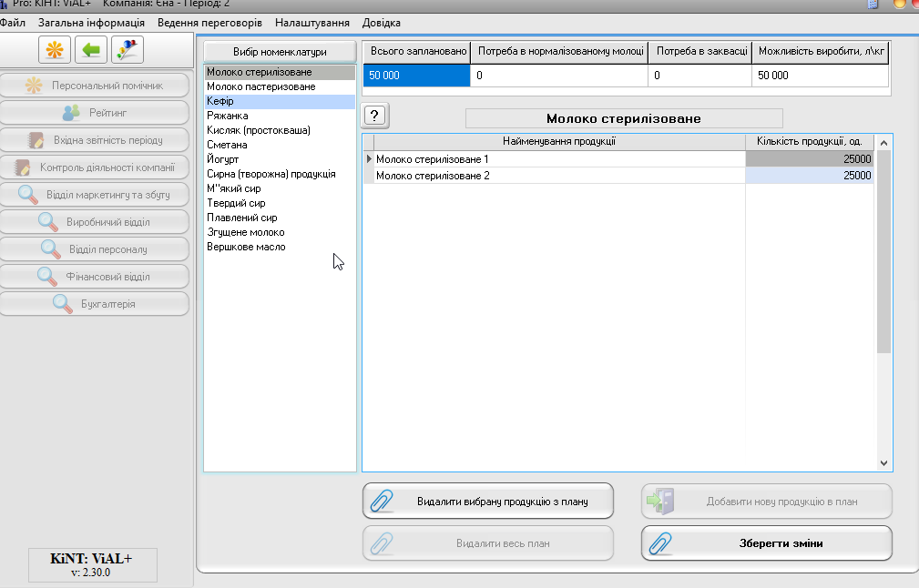Open Виробничий відділ
Screen dimensions: 919x588
coord(95,222)
